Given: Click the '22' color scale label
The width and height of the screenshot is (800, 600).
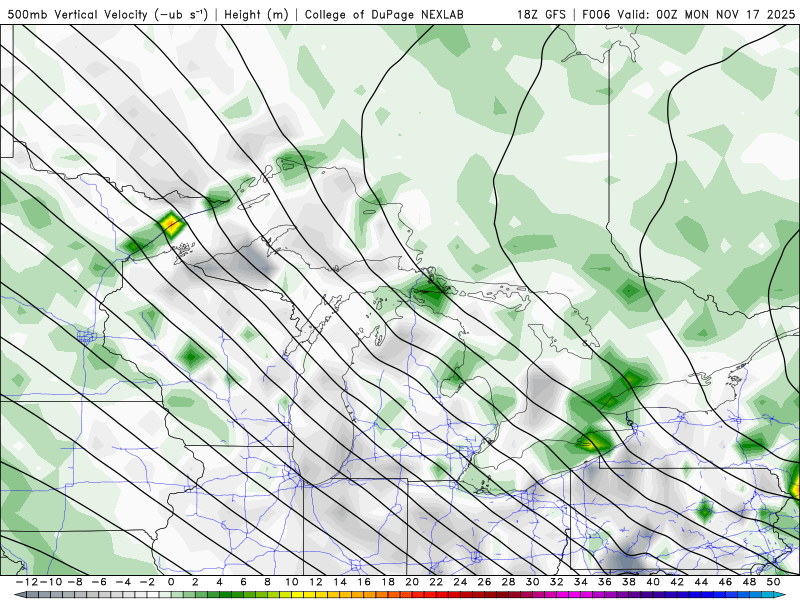Looking at the screenshot, I should (x=436, y=582).
